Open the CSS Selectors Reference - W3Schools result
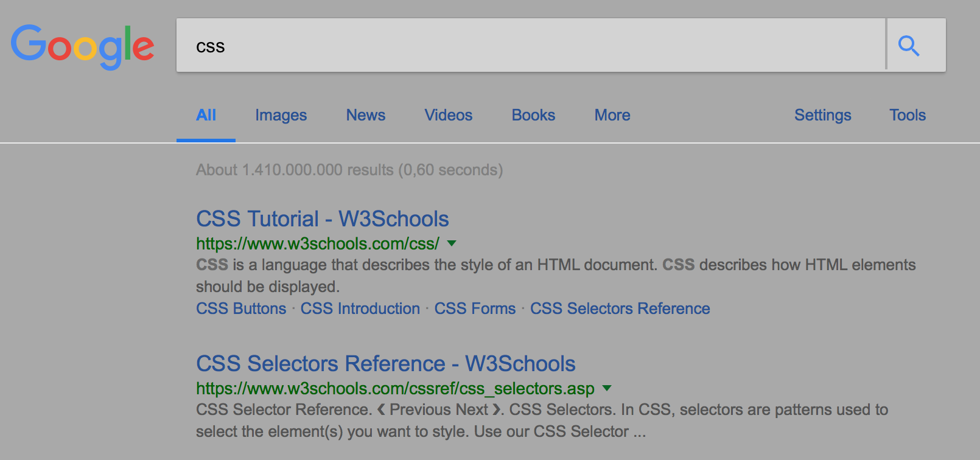 click(x=386, y=364)
